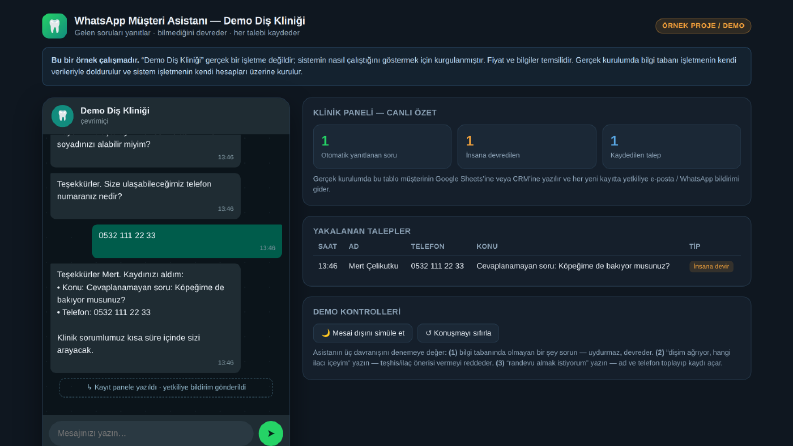Image resolution: width=793 pixels, height=446 pixels.
Task: Click "Konuşmayı sıfırla" button
Action: tap(458, 333)
